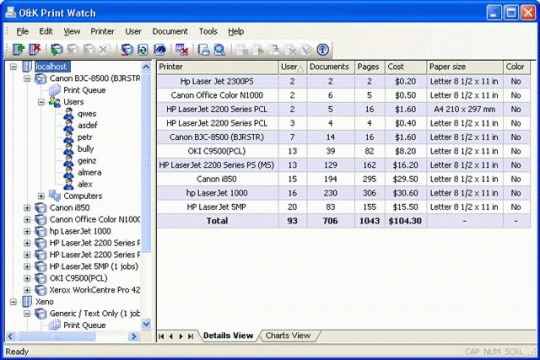Collapse the Canon BJC-8500 (BJRSTR) tree node
Screen dimensions: 540x360
coord(27,79)
